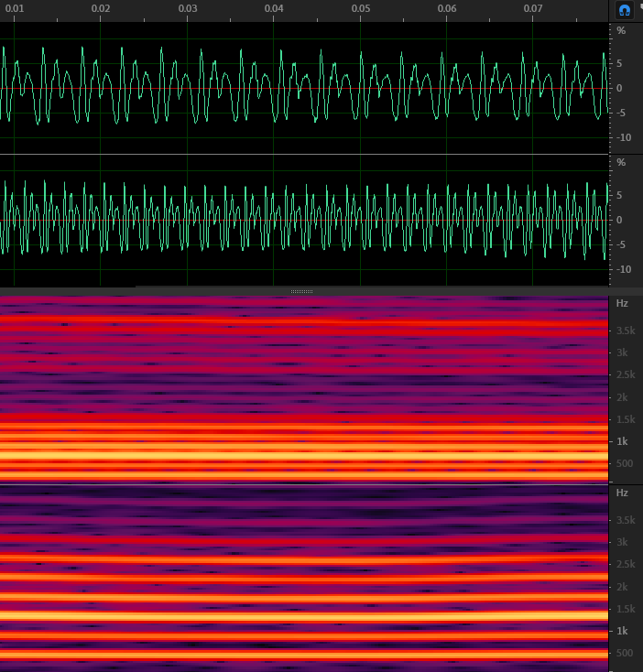The height and width of the screenshot is (672, 643).
Task: Click the 0.06 mark on the time ruler
Action: pos(447,8)
